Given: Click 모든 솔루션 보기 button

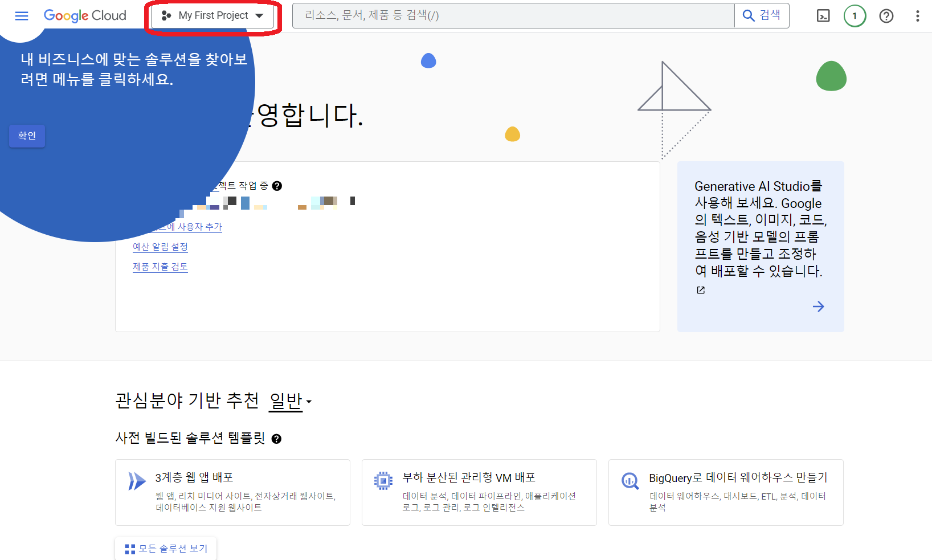Looking at the screenshot, I should coord(166,549).
